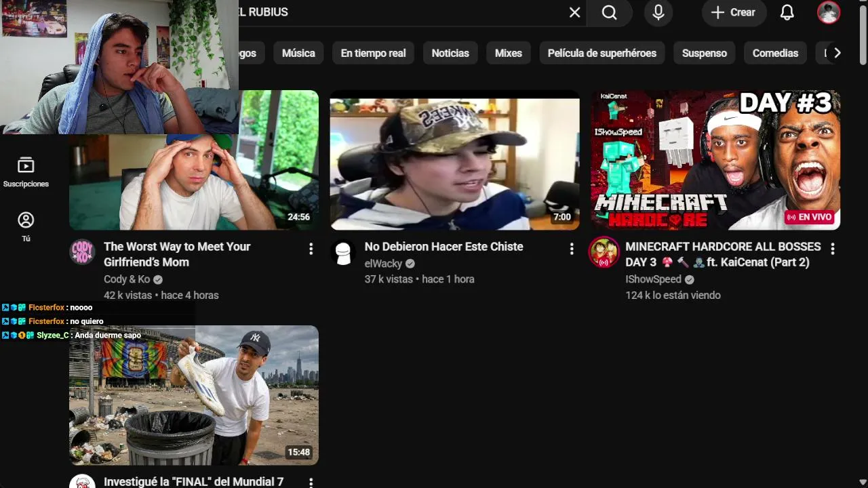Open options menu for No Debieron Hacer Este Chiste
Screen dimensions: 868x488
[x=572, y=249]
